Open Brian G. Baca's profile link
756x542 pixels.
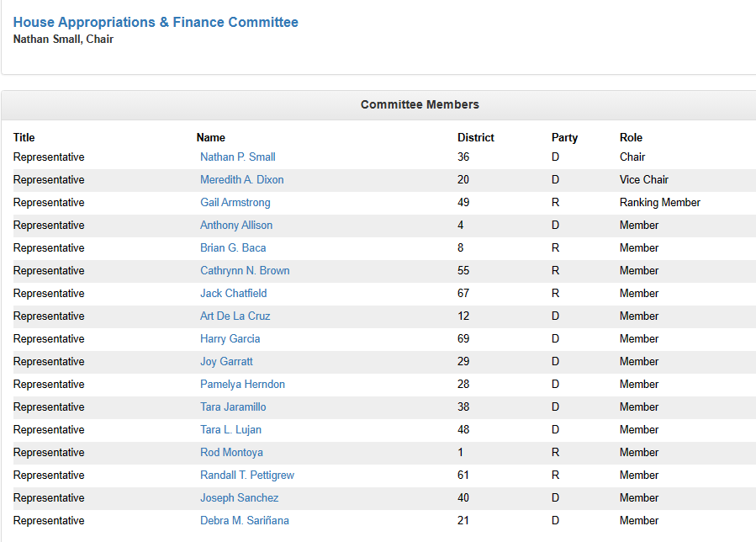click(x=233, y=248)
